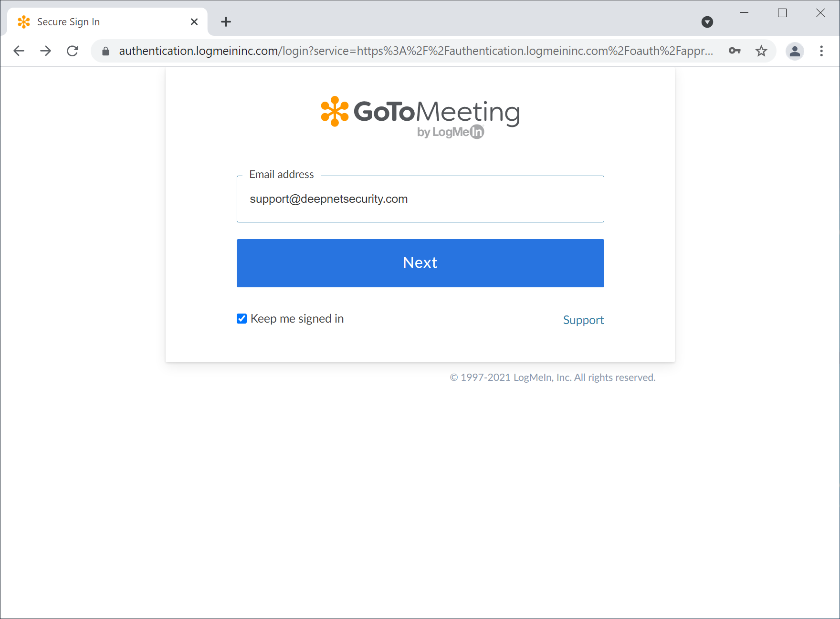
Task: Click the URL in the address bar
Action: 415,51
